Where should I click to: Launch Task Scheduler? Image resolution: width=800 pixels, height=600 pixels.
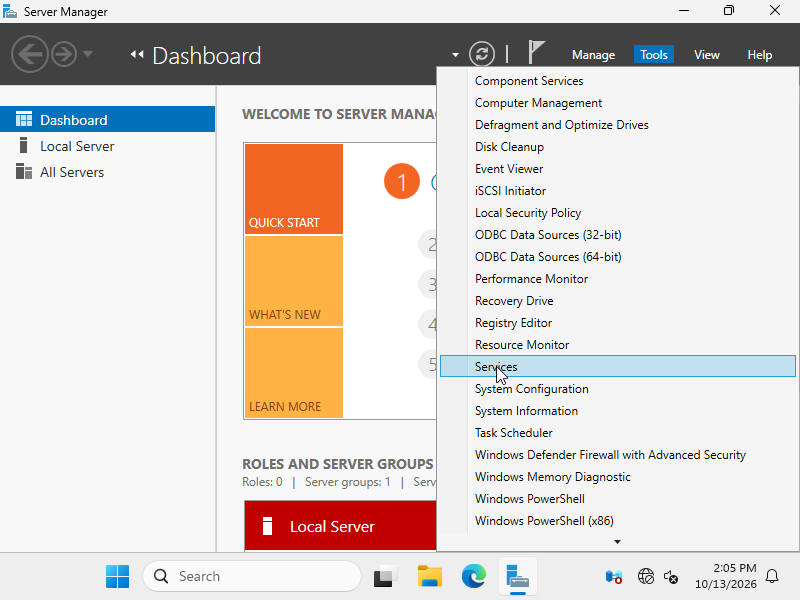coord(617,432)
